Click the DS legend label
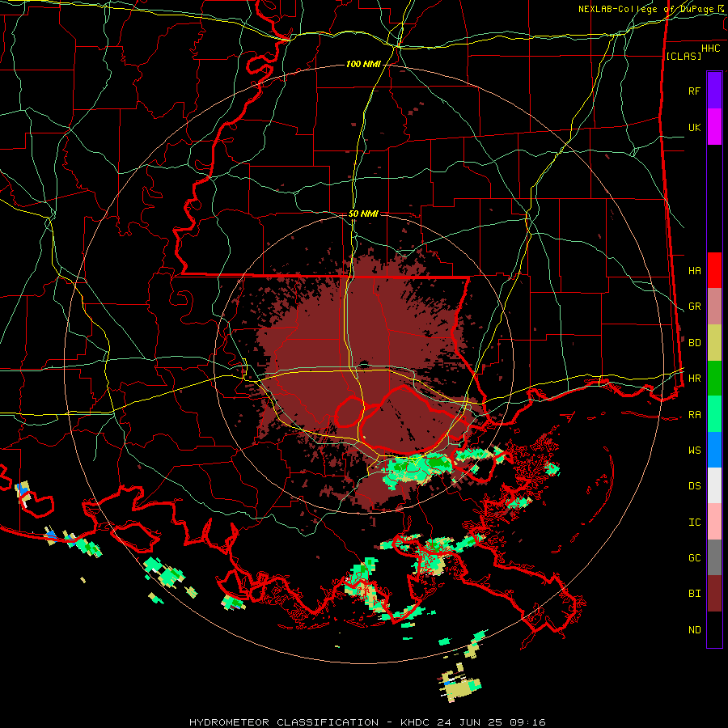This screenshot has height=728, width=728. click(694, 486)
